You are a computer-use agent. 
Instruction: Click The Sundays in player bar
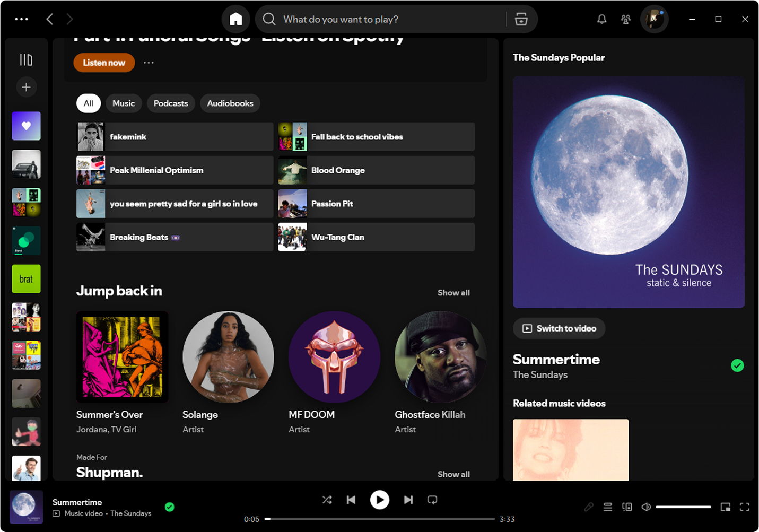[x=131, y=513]
